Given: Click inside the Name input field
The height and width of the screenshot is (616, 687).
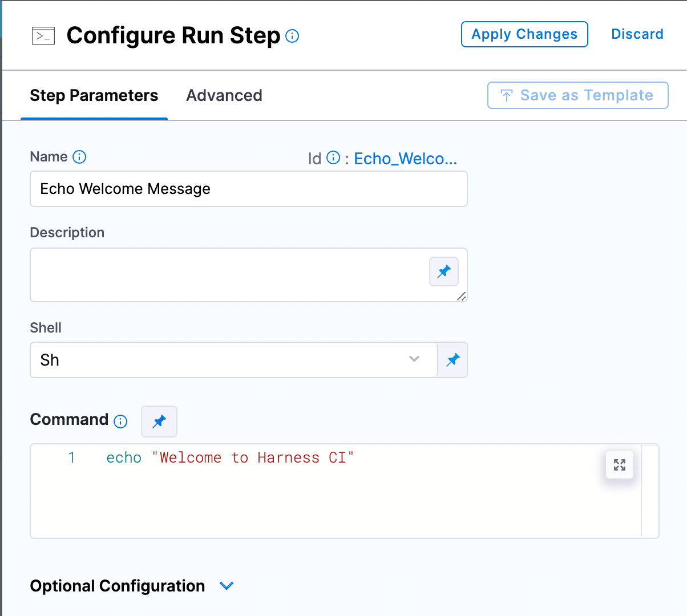Looking at the screenshot, I should pyautogui.click(x=248, y=189).
